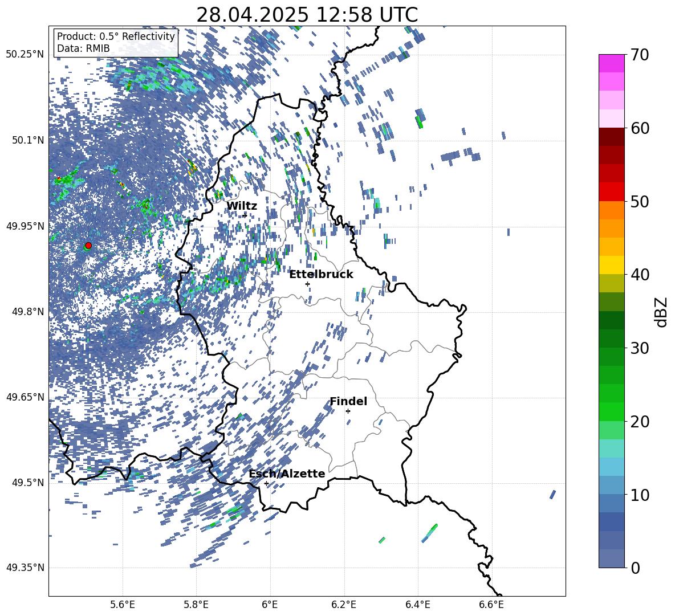The width and height of the screenshot is (675, 616).
Task: Click the 30 tick on colorbar
Action: (x=640, y=348)
